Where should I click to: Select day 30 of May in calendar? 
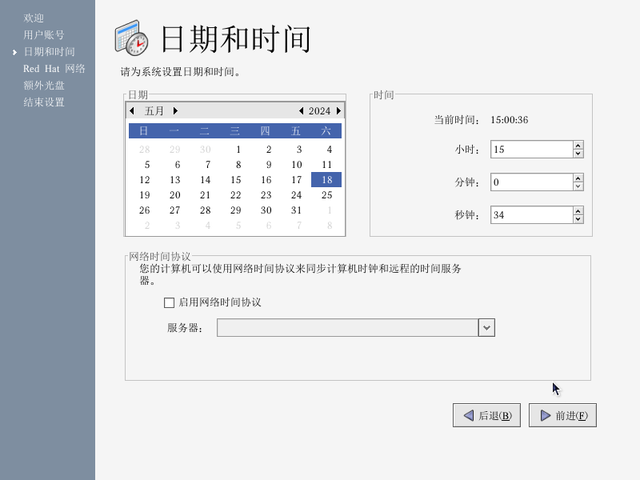click(266, 210)
